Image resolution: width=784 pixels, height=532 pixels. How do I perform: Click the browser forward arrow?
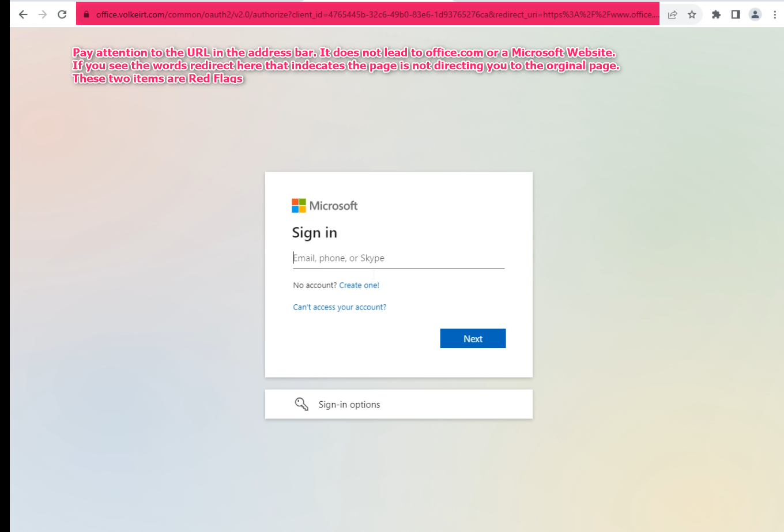[42, 14]
